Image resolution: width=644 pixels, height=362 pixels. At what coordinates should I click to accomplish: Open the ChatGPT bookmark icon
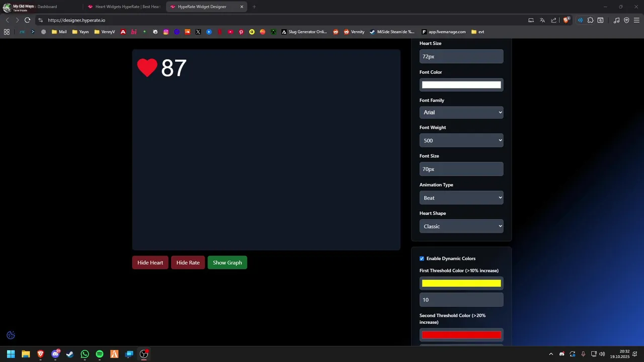point(44,32)
